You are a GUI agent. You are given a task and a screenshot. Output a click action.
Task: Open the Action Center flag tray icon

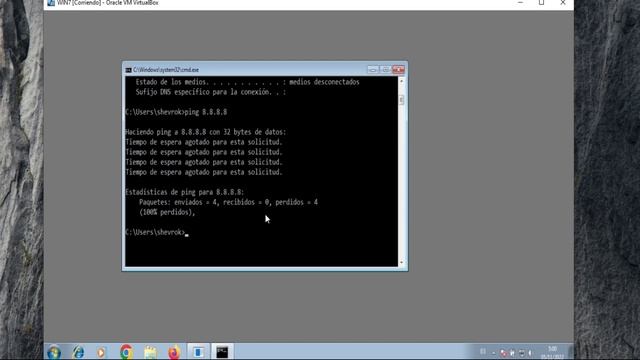pyautogui.click(x=503, y=353)
